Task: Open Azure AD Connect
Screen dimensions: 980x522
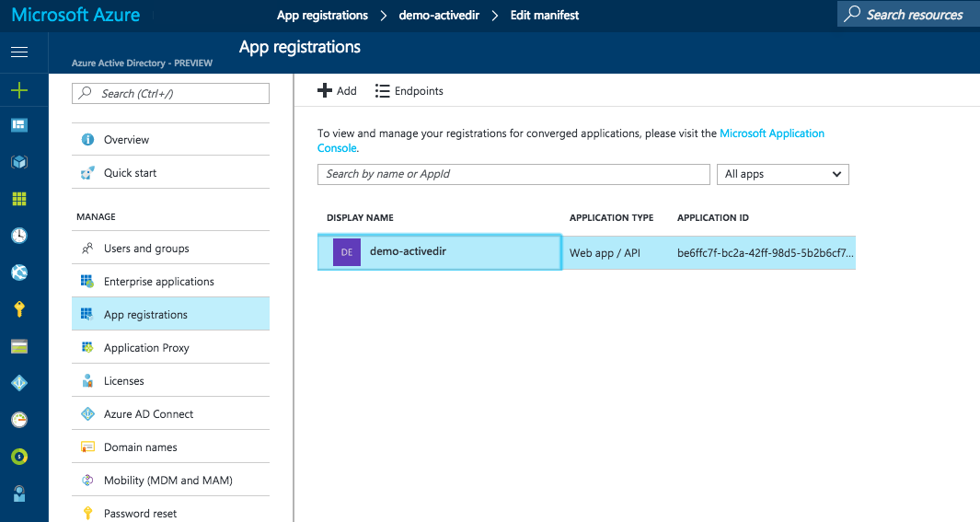Action: coord(170,414)
